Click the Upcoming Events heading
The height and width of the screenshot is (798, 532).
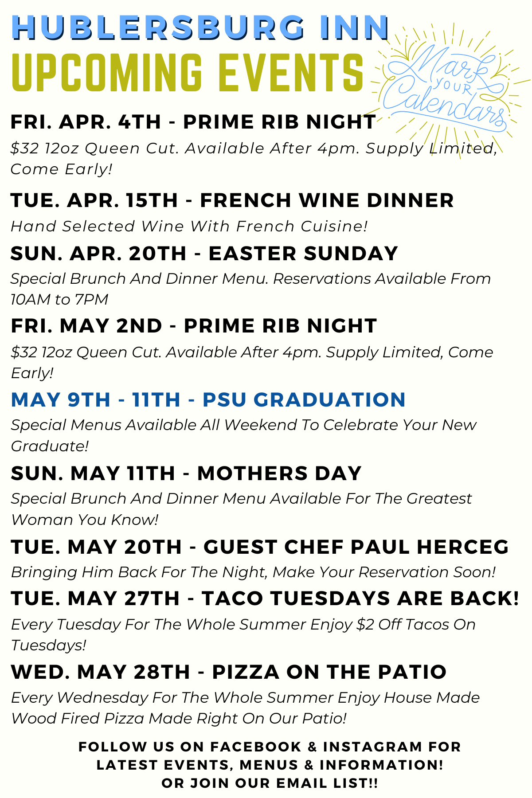(187, 73)
